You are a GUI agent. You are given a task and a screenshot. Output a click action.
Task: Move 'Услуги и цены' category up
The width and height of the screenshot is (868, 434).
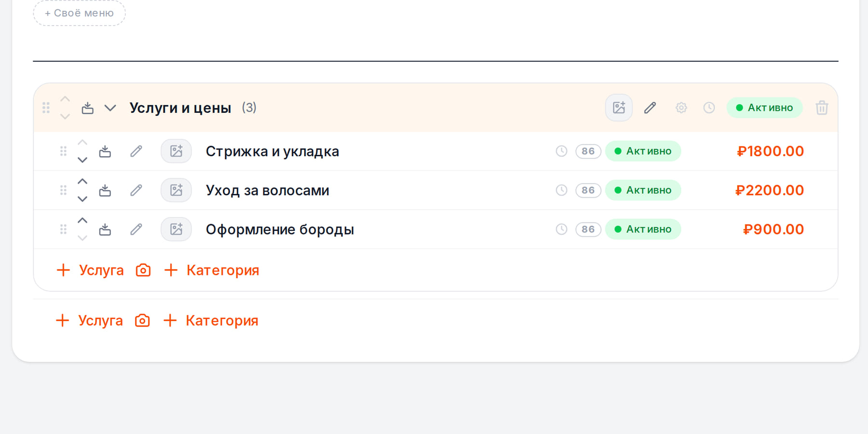tap(65, 99)
